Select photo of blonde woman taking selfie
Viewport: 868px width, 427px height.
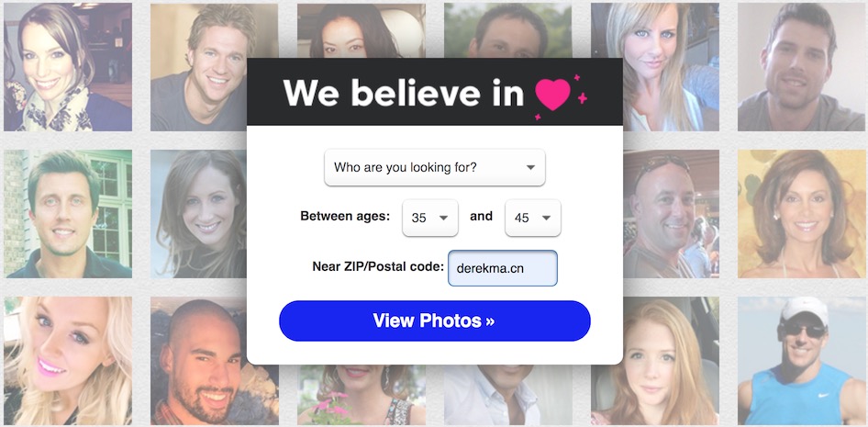tap(655, 67)
